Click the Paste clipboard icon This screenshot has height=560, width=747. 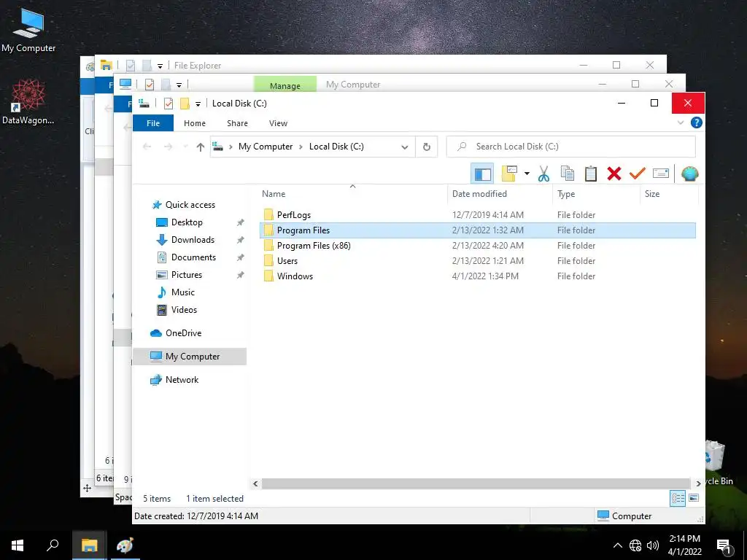590,174
